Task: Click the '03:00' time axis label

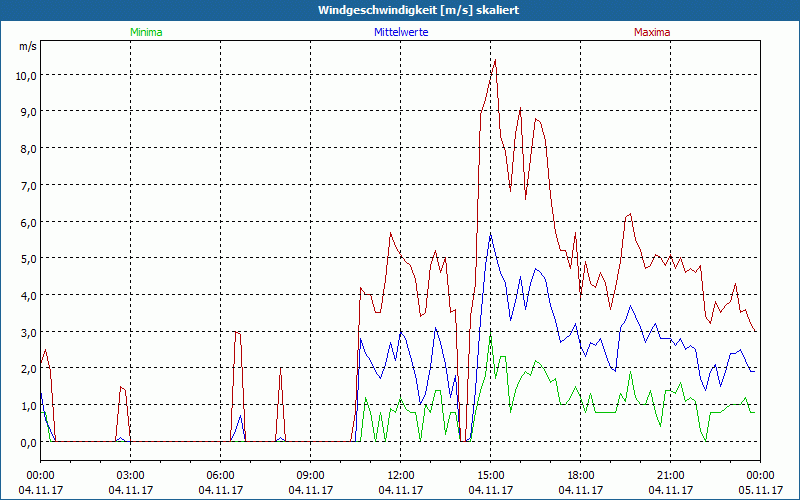Action: point(131,476)
